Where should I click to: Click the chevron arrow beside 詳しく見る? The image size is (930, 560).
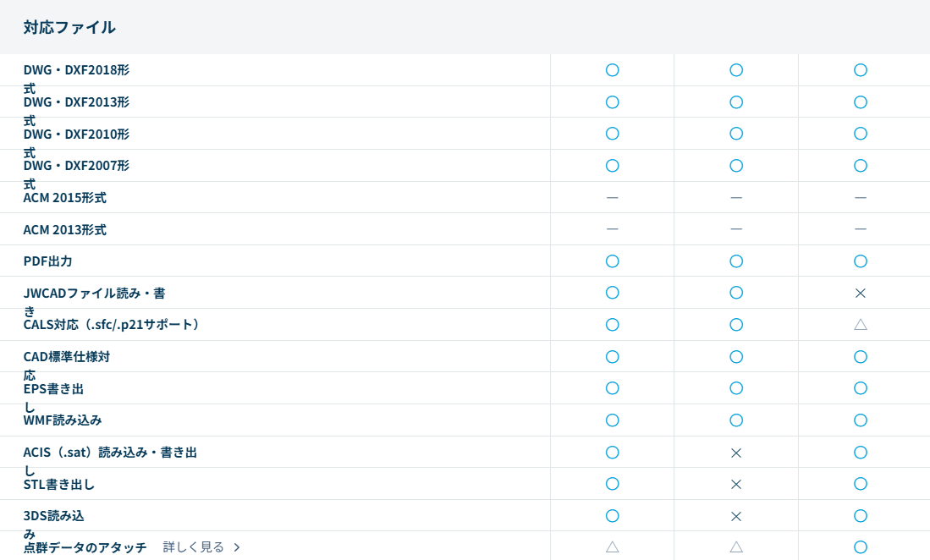pos(237,547)
